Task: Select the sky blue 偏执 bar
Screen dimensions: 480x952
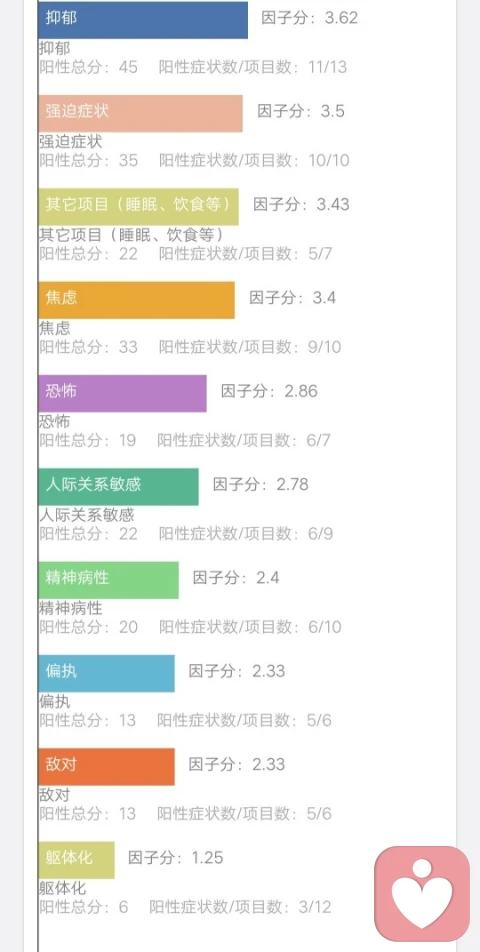Action: coord(107,673)
